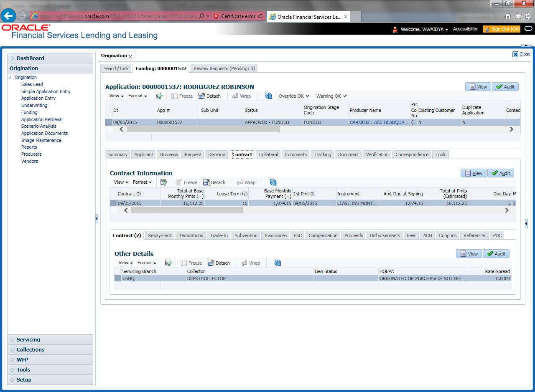Switch to the Repayment sub-tab

160,235
